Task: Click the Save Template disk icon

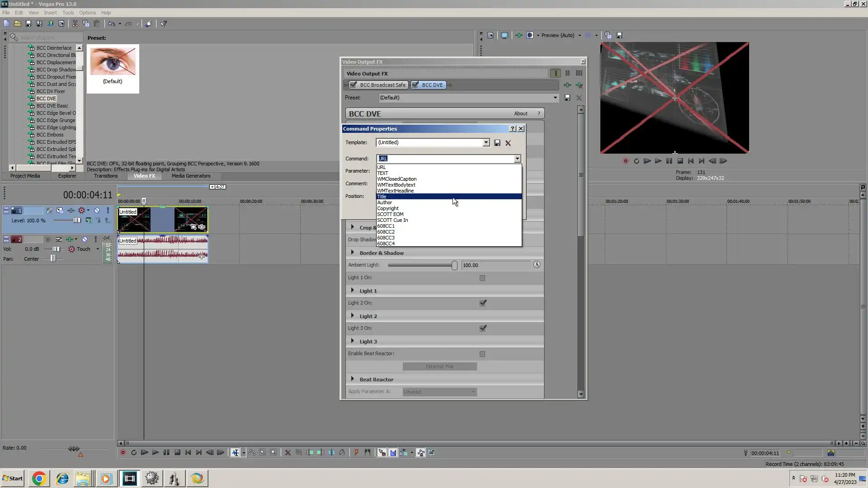Action: coord(497,143)
